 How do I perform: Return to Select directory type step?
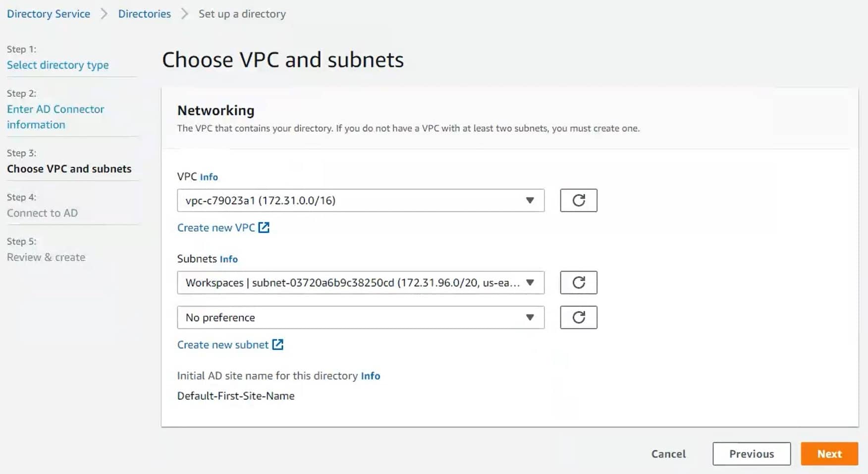point(57,65)
